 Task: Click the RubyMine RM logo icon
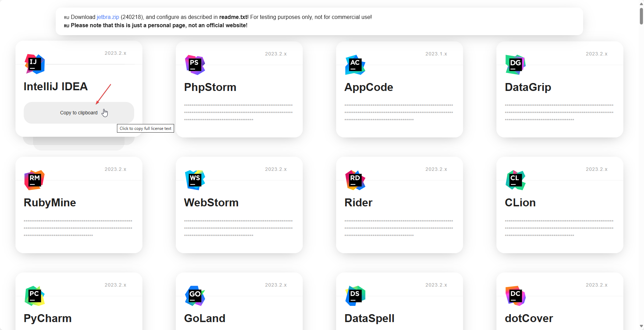tap(35, 180)
